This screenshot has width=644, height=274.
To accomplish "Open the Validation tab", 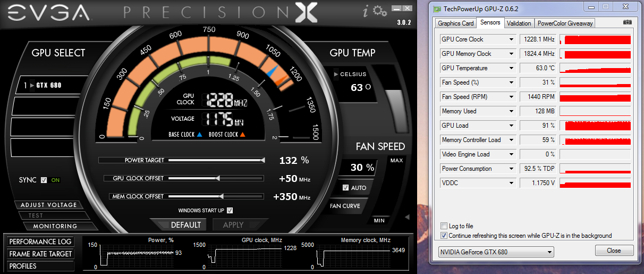I will tap(519, 23).
